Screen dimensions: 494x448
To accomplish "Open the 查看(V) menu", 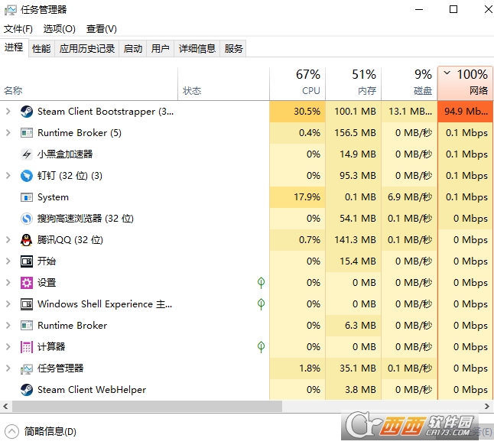I will [102, 29].
